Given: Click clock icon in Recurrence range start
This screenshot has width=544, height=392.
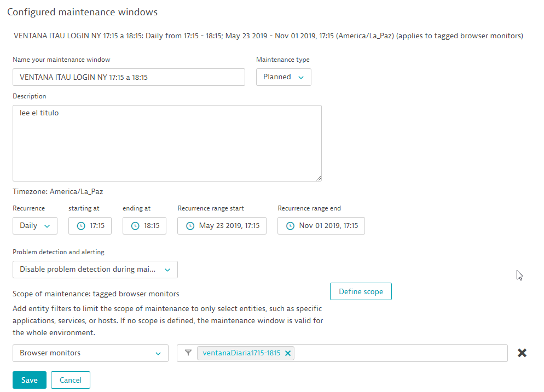Looking at the screenshot, I should pyautogui.click(x=190, y=226).
